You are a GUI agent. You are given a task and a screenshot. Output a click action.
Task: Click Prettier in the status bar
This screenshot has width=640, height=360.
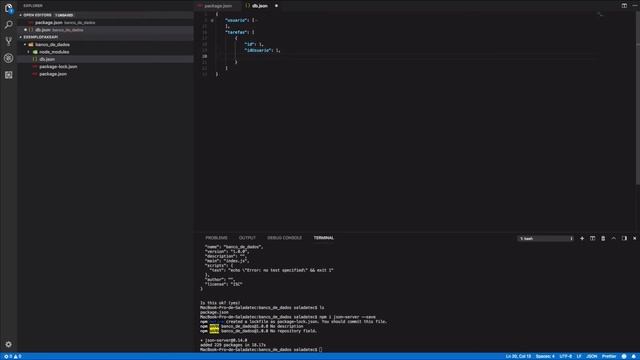609,356
